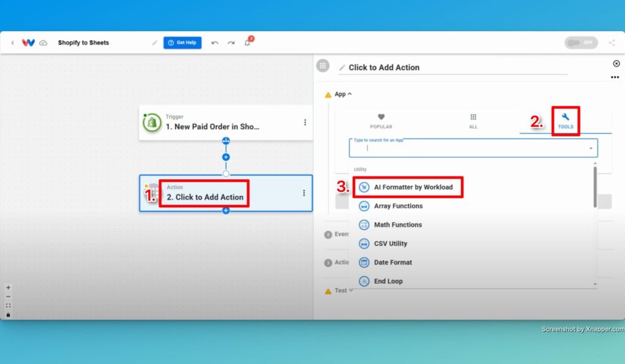Click the 'Shopify to Sheets' workflow title
The width and height of the screenshot is (625, 364).
click(83, 43)
